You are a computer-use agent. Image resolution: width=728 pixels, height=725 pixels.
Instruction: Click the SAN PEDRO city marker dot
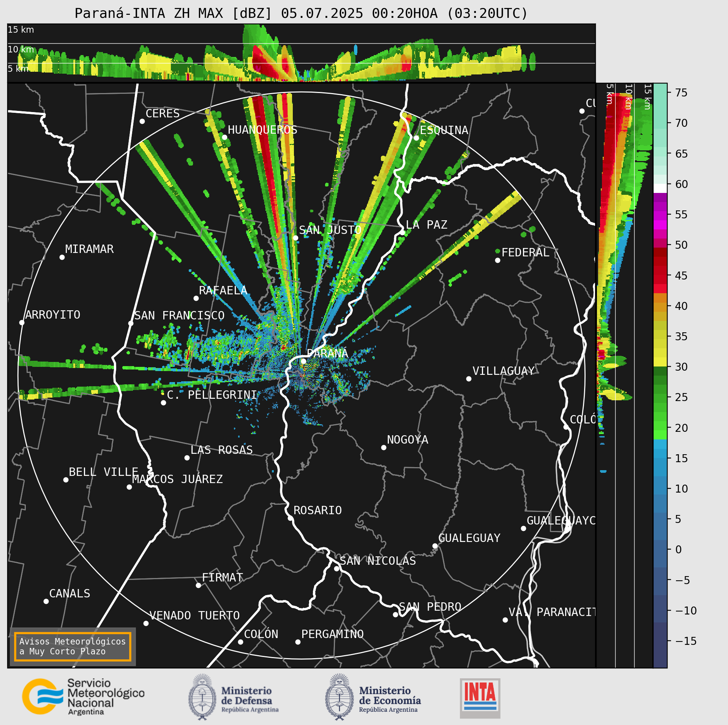395,614
